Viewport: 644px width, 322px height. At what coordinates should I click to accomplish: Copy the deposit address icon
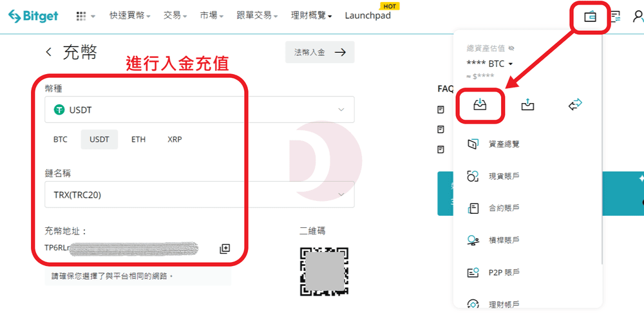(225, 249)
